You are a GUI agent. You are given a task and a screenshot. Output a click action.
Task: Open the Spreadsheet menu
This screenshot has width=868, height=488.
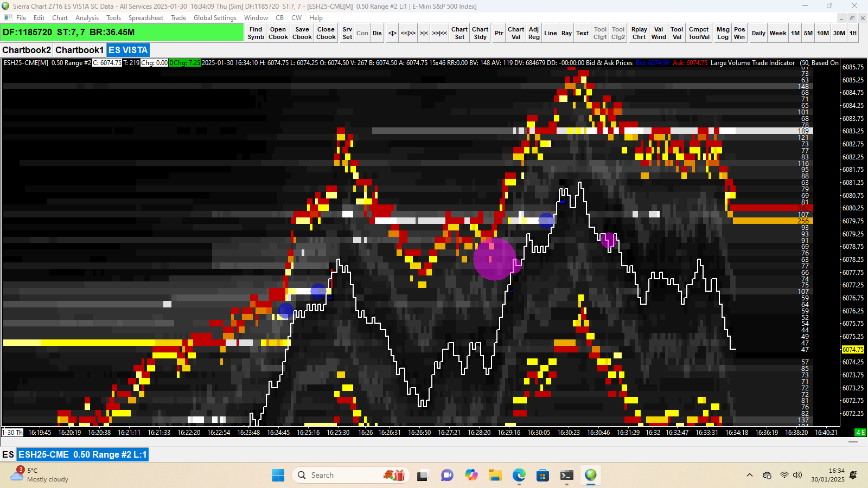click(x=146, y=18)
